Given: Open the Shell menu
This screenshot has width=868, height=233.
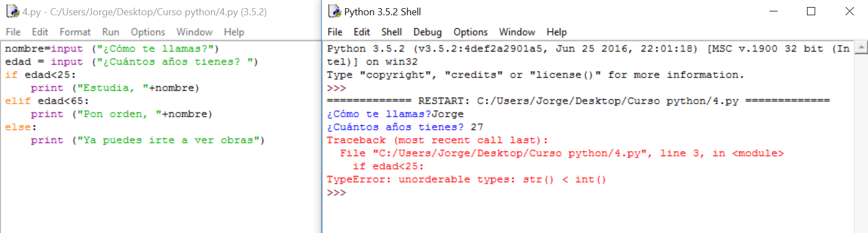Looking at the screenshot, I should click(392, 32).
